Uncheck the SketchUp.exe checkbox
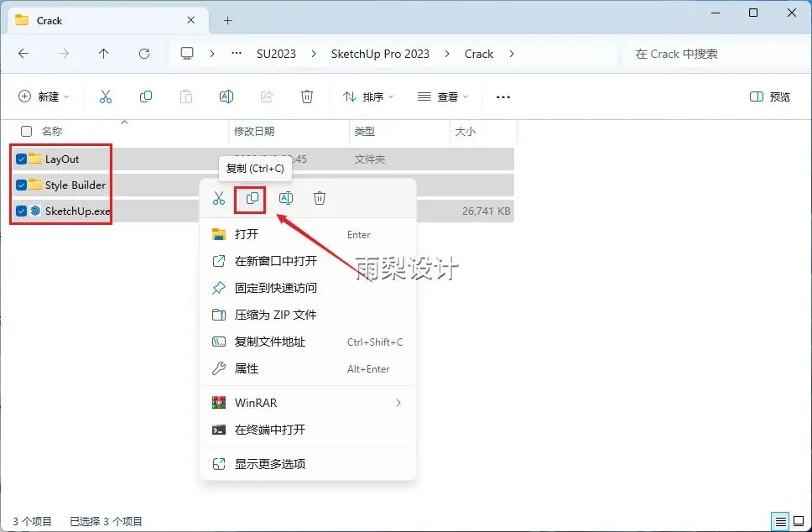This screenshot has height=532, width=812. [x=21, y=211]
